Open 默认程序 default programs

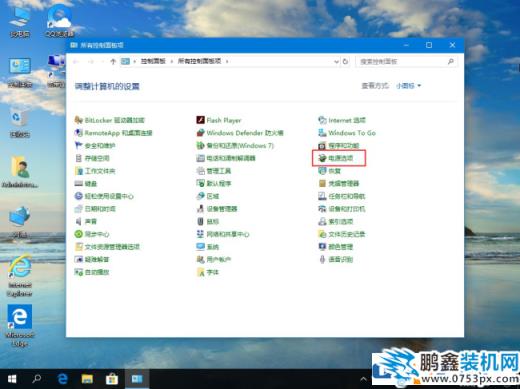pos(214,184)
